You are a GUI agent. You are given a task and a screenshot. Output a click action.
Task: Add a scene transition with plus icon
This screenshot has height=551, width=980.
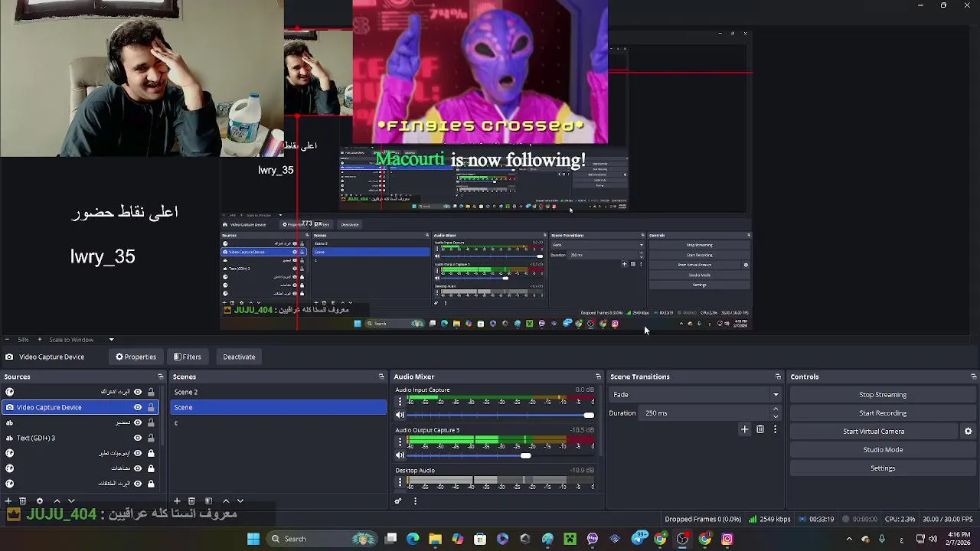tap(744, 429)
